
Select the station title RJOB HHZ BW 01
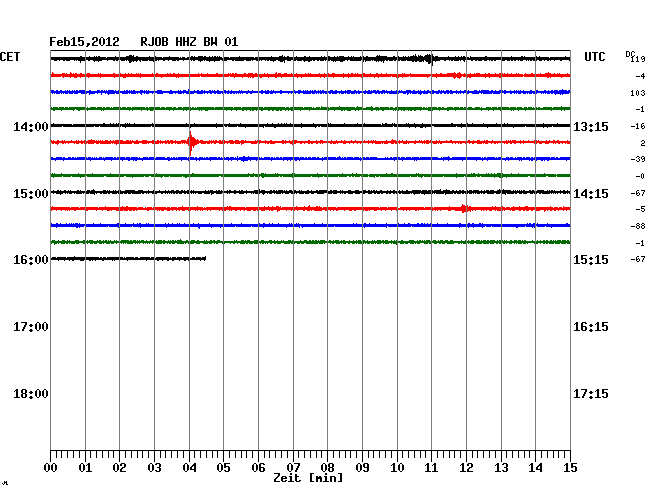tap(189, 42)
